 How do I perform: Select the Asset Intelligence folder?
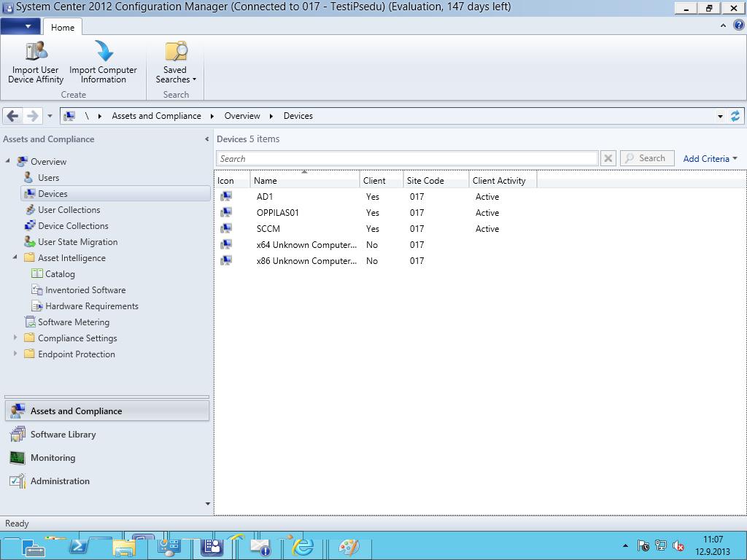click(71, 258)
